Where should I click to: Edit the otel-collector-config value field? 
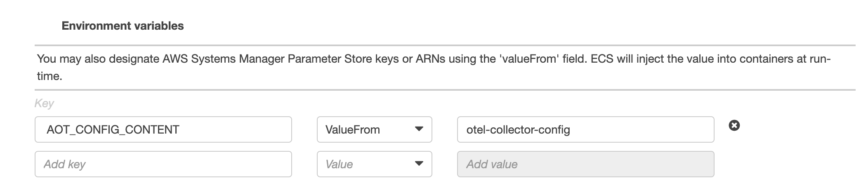click(585, 129)
